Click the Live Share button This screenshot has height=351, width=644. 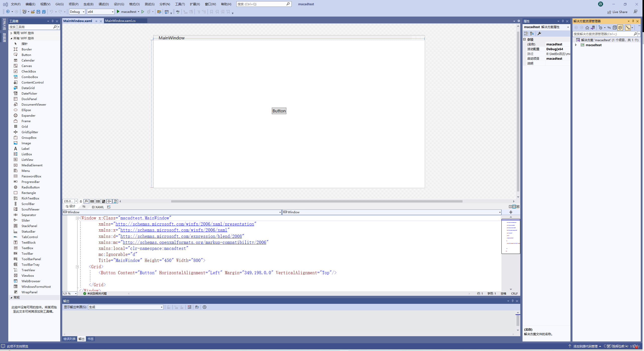click(617, 12)
